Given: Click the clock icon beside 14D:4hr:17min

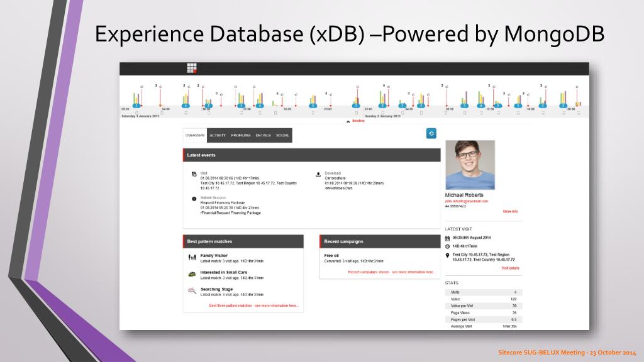Looking at the screenshot, I should click(447, 246).
